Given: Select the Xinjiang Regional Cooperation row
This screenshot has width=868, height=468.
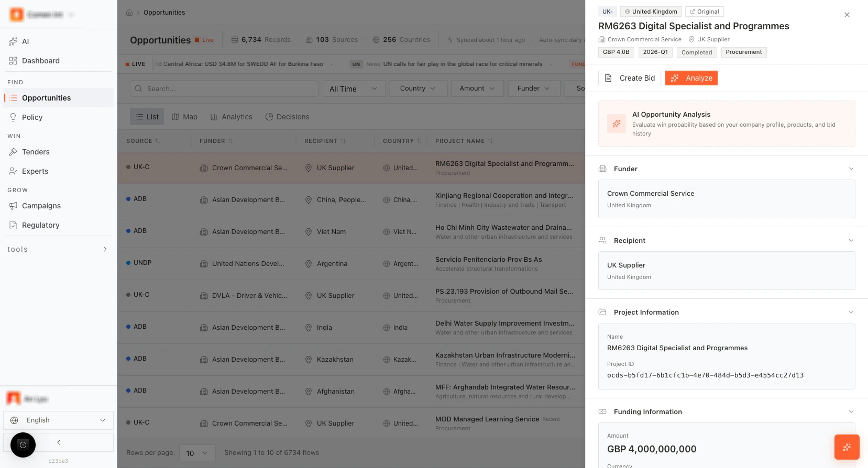Looking at the screenshot, I should click(x=351, y=199).
